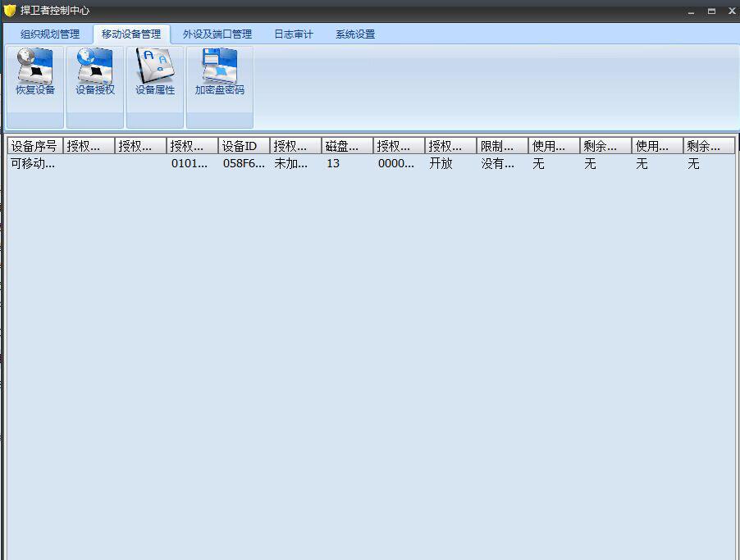
Task: Open 设备授权 (Device Authorization) tool
Action: pos(95,72)
